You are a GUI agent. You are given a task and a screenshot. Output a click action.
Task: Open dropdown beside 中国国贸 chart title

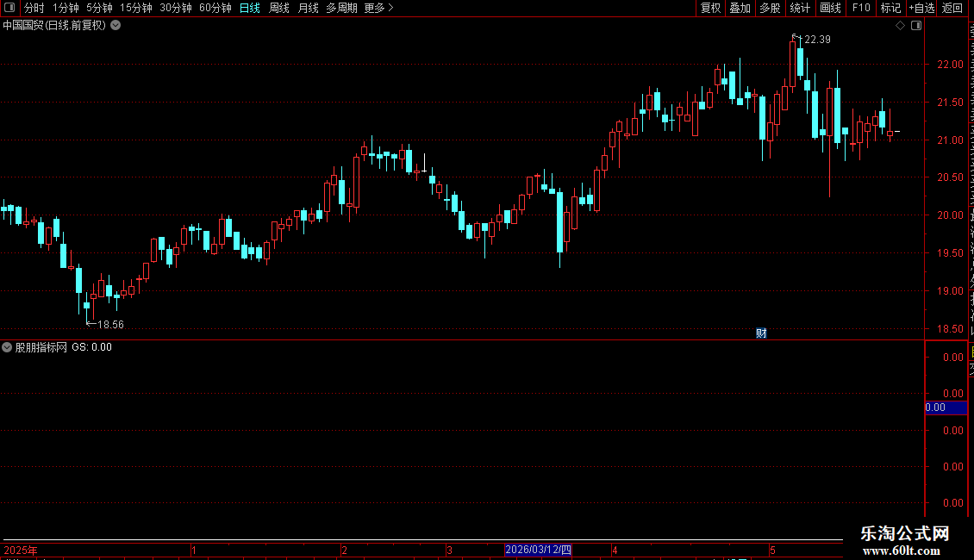point(116,26)
